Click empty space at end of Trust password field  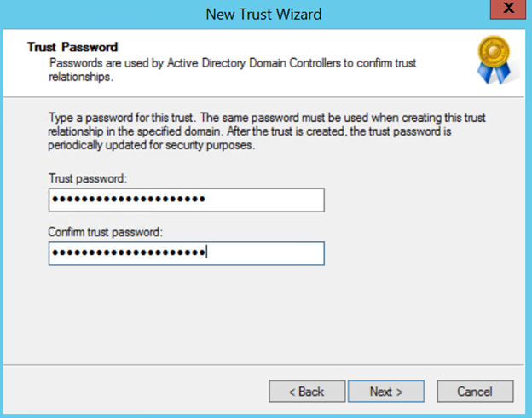(273, 200)
